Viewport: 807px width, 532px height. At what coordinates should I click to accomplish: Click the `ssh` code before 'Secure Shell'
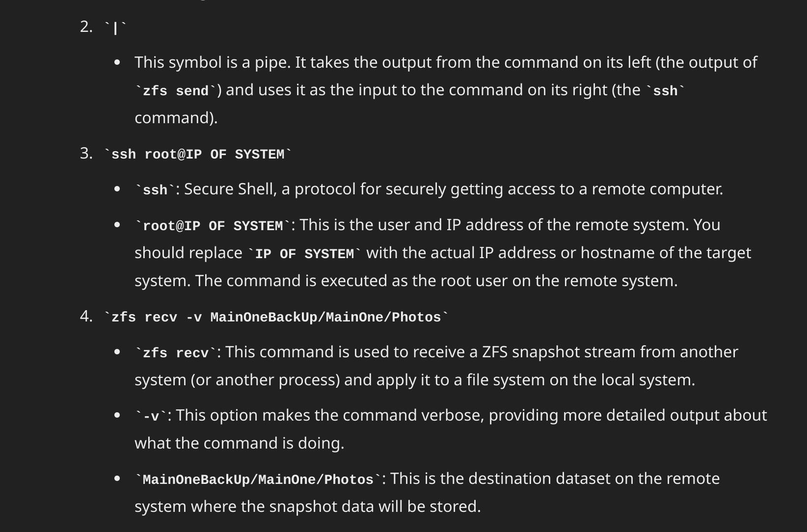[x=155, y=190]
